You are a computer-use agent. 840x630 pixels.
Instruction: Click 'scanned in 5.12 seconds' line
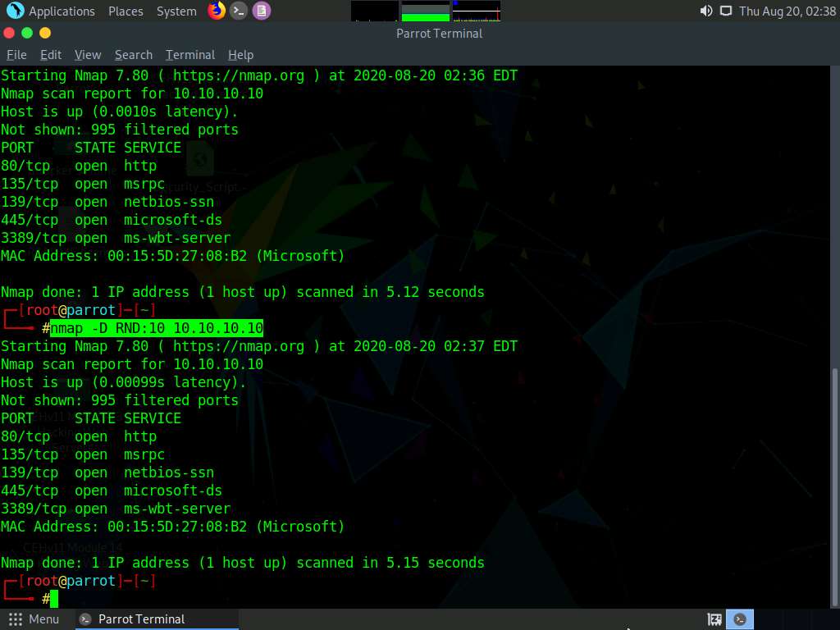click(x=243, y=292)
